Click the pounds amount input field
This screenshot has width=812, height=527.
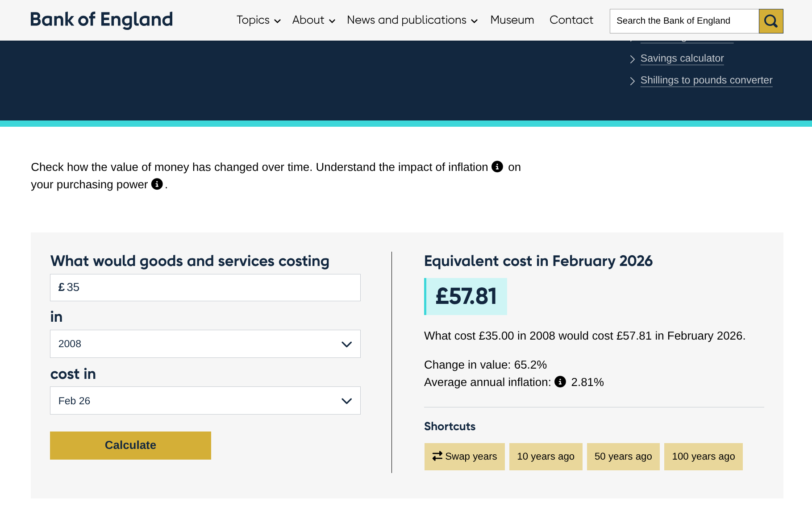(x=205, y=287)
